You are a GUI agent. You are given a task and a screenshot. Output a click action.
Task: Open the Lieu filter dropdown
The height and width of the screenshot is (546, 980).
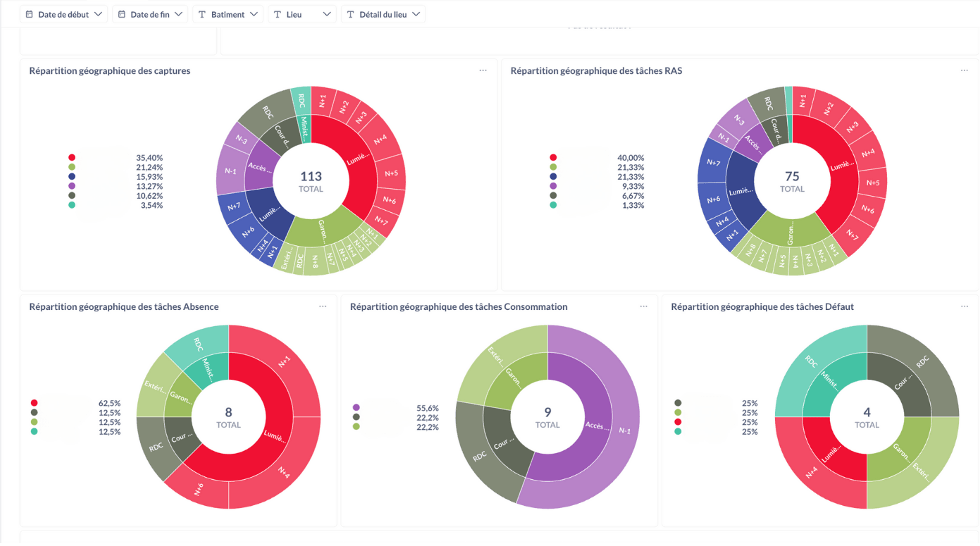tap(302, 14)
